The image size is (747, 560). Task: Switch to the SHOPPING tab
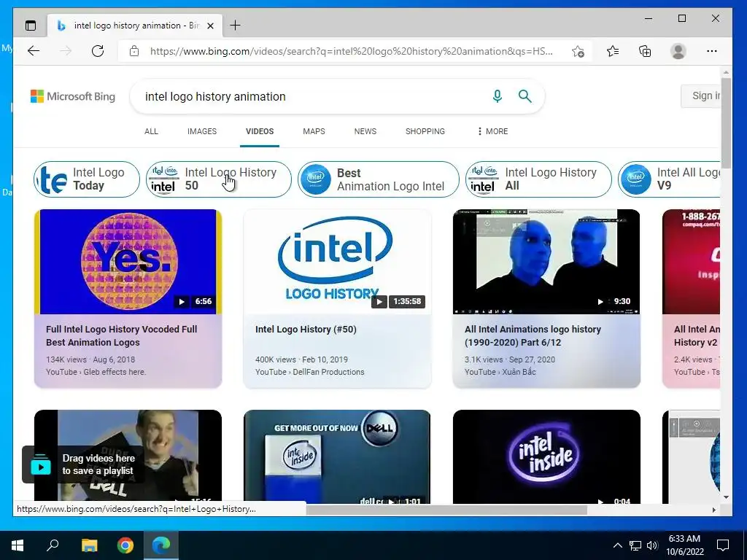(425, 131)
